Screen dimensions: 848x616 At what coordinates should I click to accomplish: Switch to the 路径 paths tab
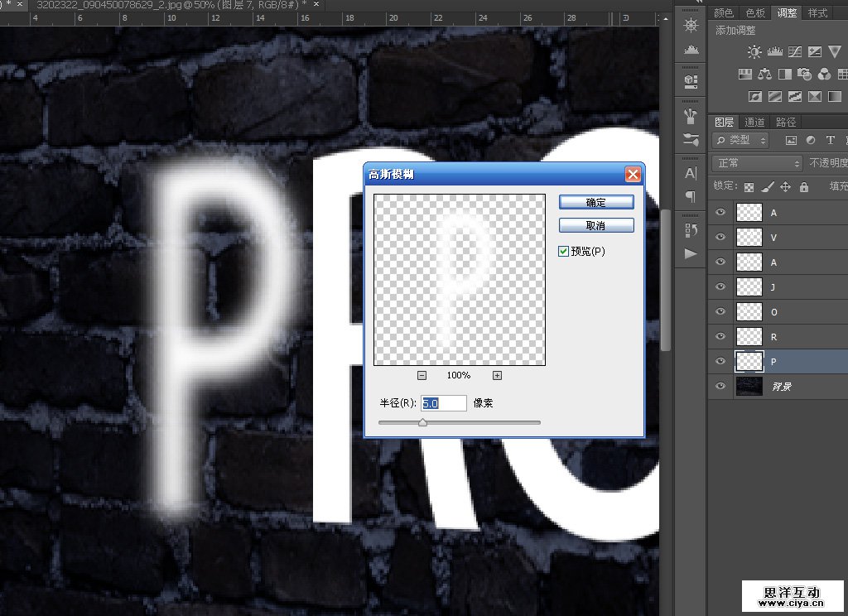(x=786, y=123)
